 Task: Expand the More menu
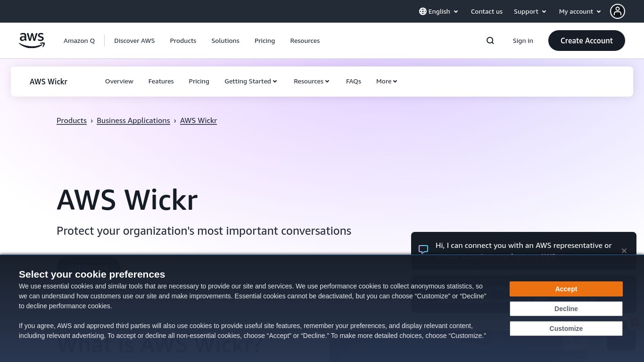click(387, 81)
